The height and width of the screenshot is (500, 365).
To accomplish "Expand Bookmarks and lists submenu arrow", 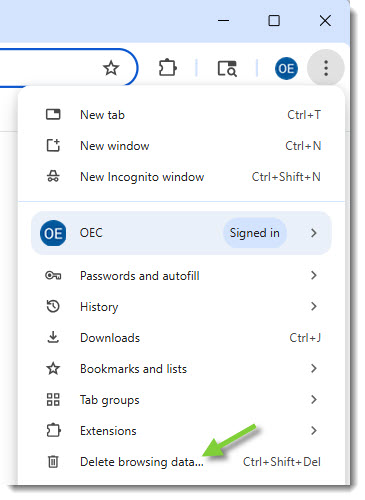I will tap(313, 368).
